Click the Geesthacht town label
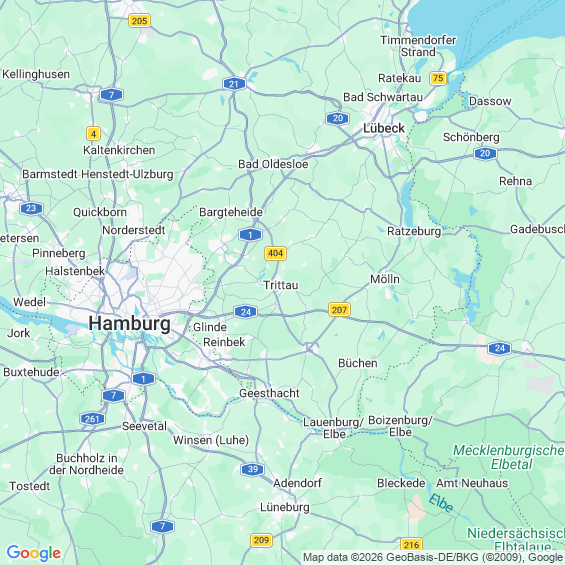This screenshot has width=565, height=565. point(269,393)
